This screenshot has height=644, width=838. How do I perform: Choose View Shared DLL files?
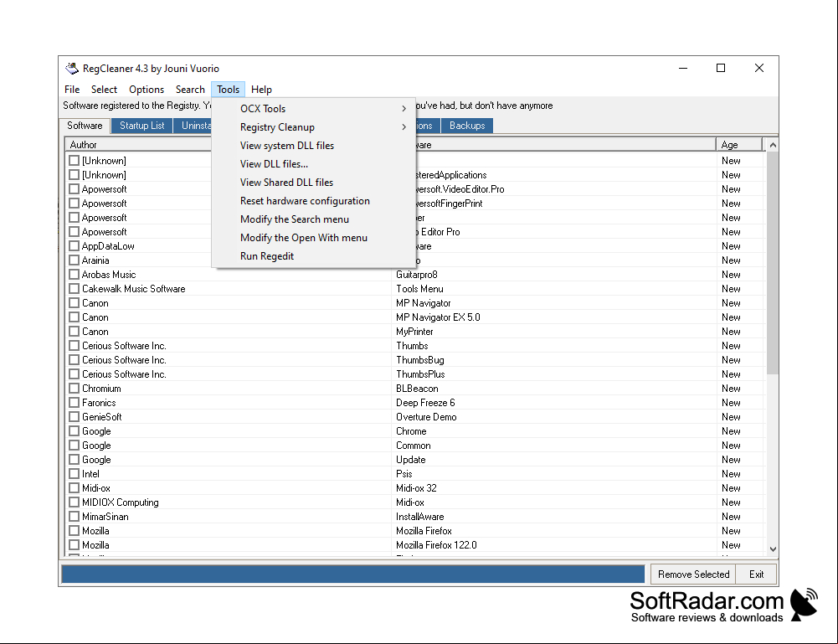[x=313, y=183]
